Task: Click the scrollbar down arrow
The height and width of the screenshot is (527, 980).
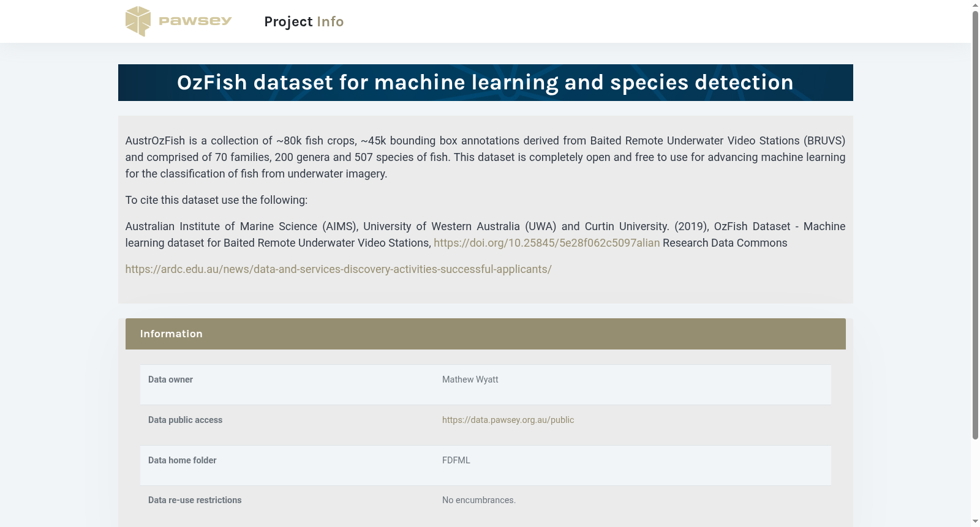Action: 975,521
